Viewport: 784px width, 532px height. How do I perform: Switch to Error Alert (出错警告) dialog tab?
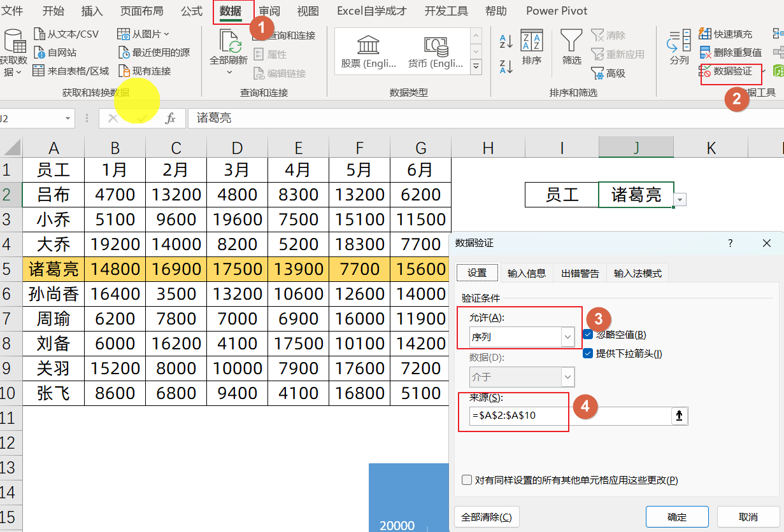coord(580,273)
